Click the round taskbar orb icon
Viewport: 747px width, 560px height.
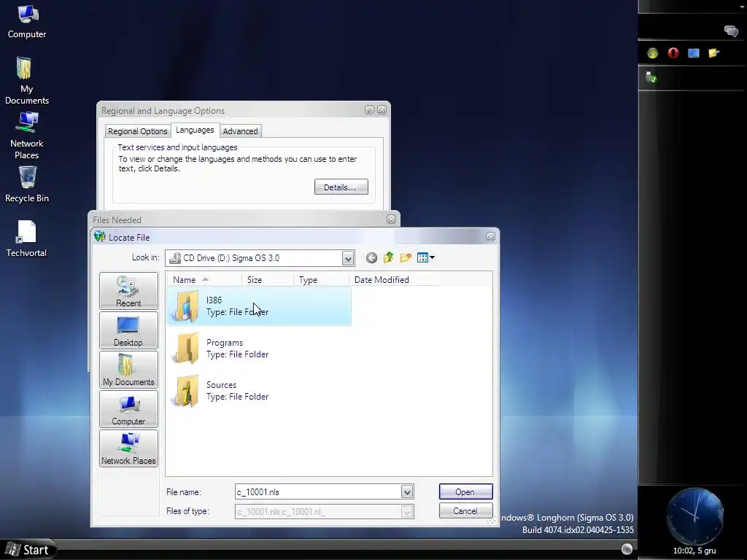[x=627, y=549]
